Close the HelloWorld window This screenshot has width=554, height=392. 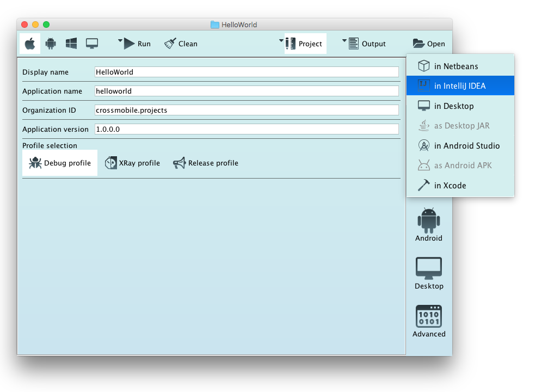coord(24,24)
